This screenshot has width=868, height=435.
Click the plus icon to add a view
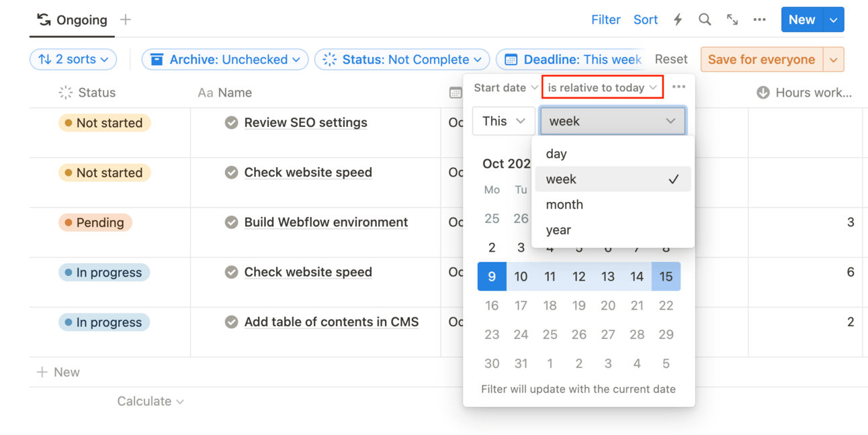126,20
